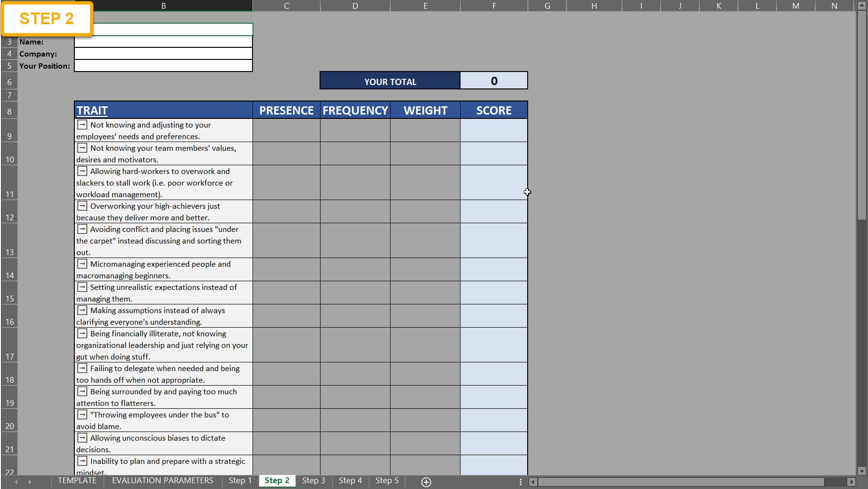Screen dimensions: 868x489
Task: Click box icon beside 'Throwing employees under the bus'
Action: pyautogui.click(x=82, y=415)
